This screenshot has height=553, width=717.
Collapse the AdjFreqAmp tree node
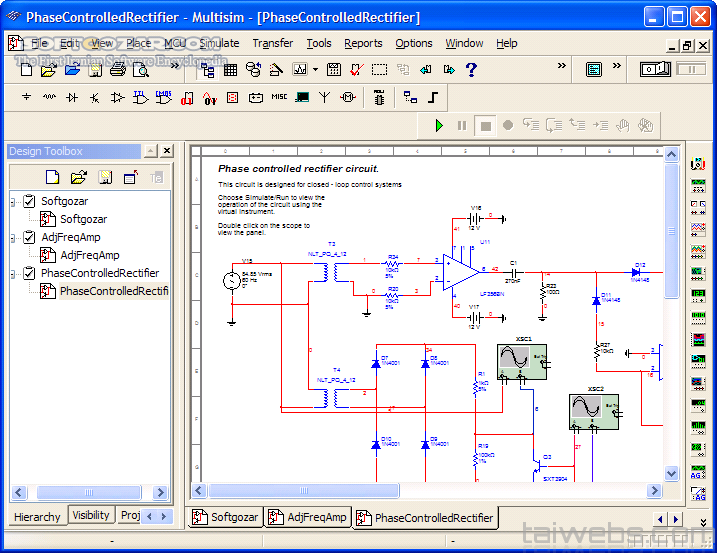(x=14, y=237)
